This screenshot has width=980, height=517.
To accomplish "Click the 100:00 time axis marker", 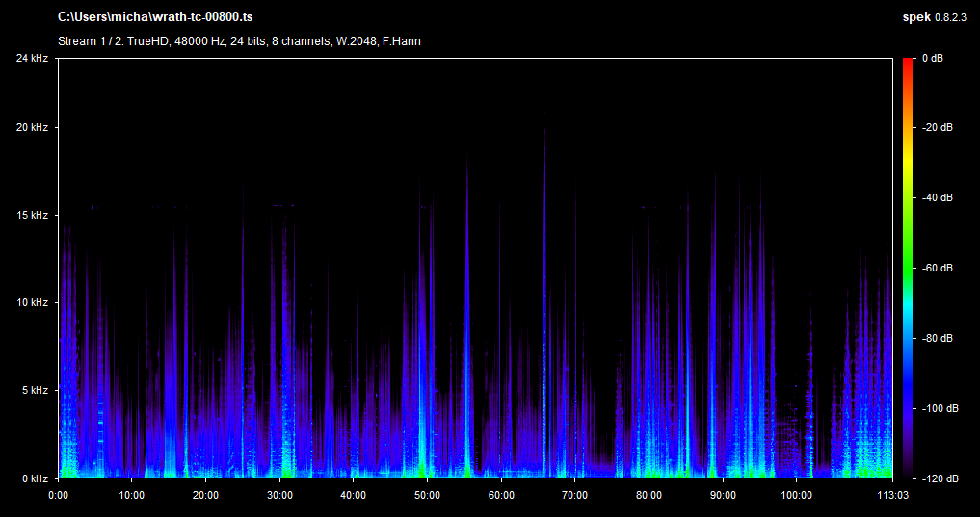I will [x=796, y=495].
